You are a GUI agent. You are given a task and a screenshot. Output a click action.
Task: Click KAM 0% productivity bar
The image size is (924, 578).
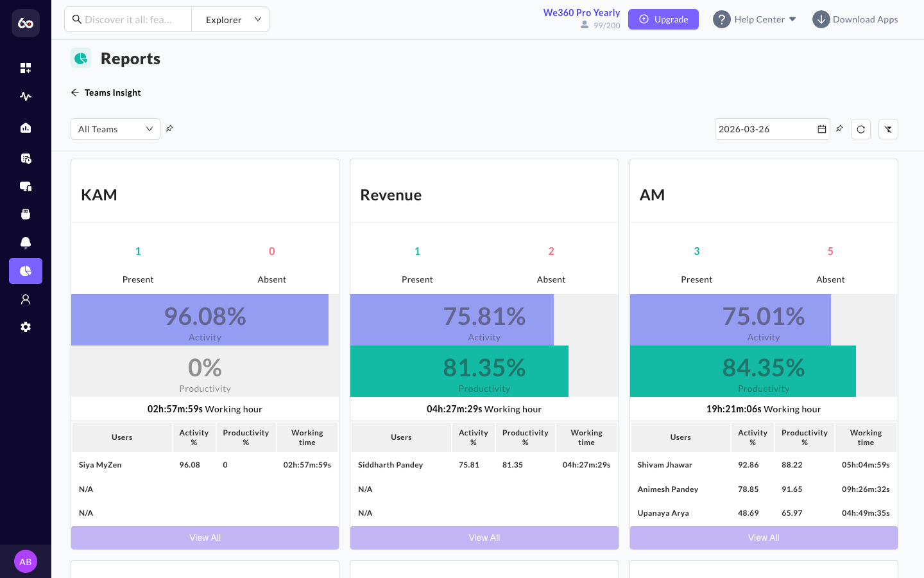click(205, 371)
